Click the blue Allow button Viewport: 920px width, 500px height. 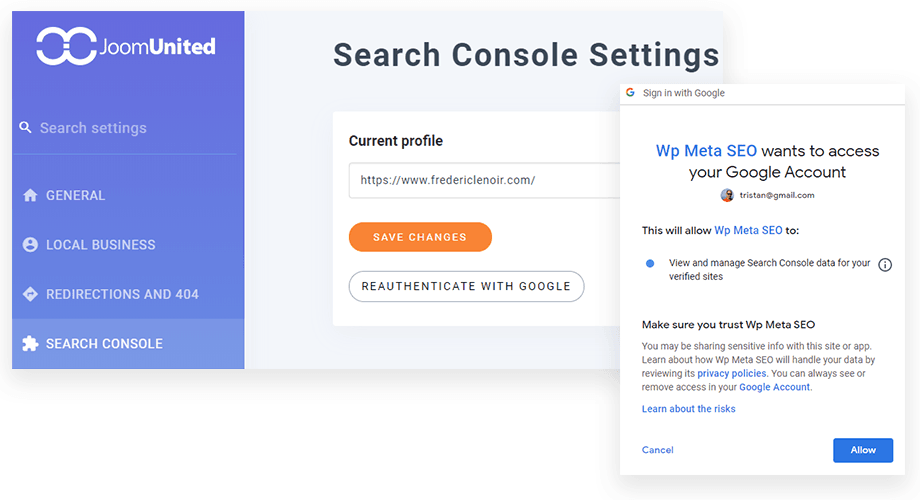[x=862, y=450]
